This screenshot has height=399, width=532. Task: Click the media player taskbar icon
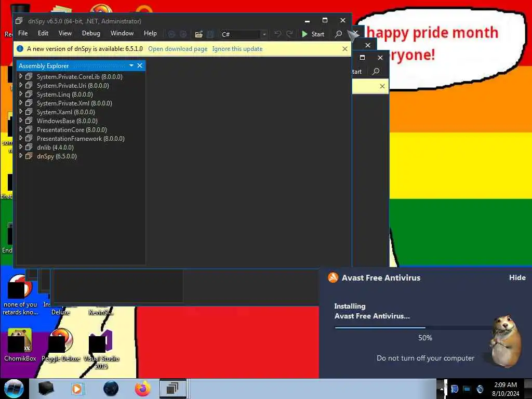pyautogui.click(x=77, y=389)
